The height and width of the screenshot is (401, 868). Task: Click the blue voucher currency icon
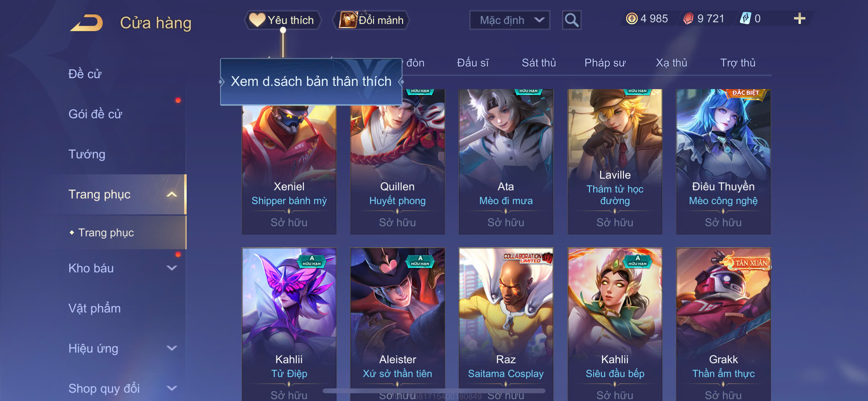pos(745,18)
